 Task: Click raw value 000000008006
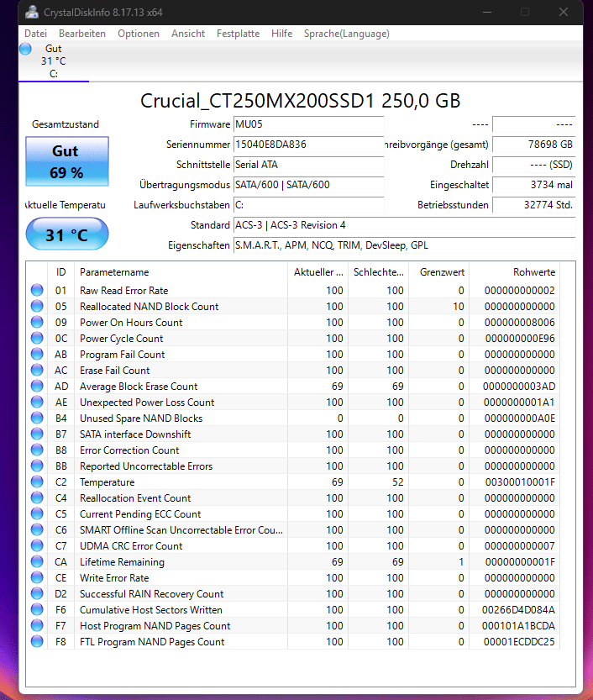click(x=519, y=323)
